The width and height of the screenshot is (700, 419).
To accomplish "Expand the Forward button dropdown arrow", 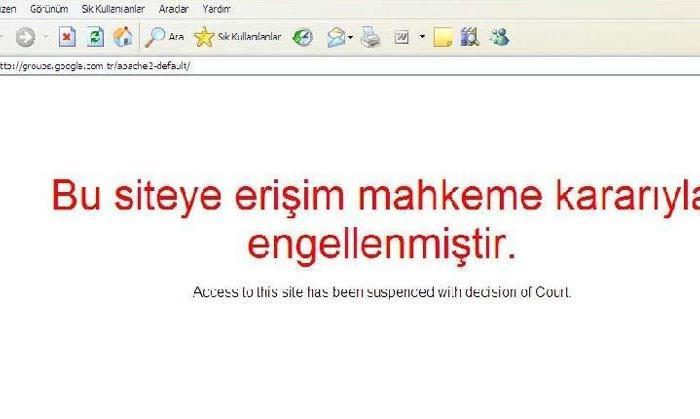I will coord(46,38).
